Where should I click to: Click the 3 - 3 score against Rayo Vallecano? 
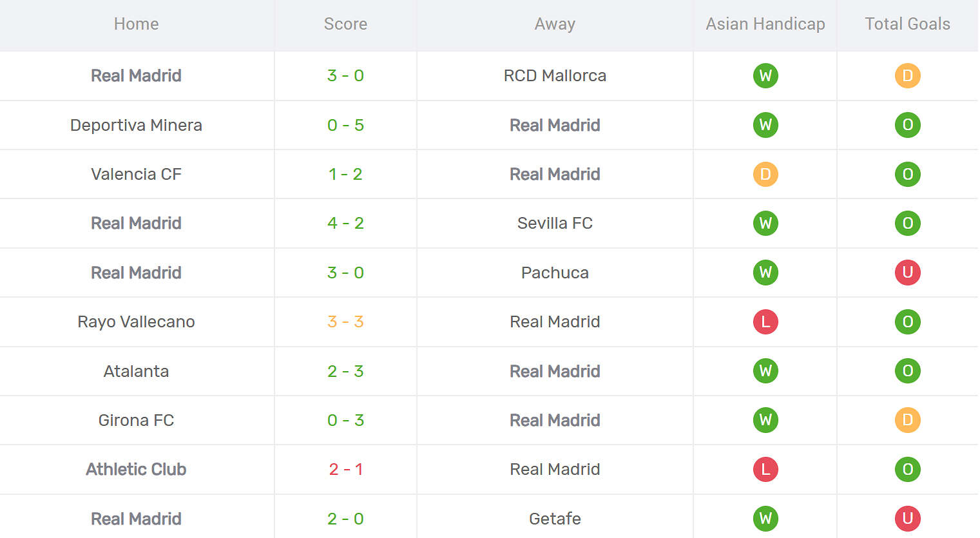pos(345,322)
